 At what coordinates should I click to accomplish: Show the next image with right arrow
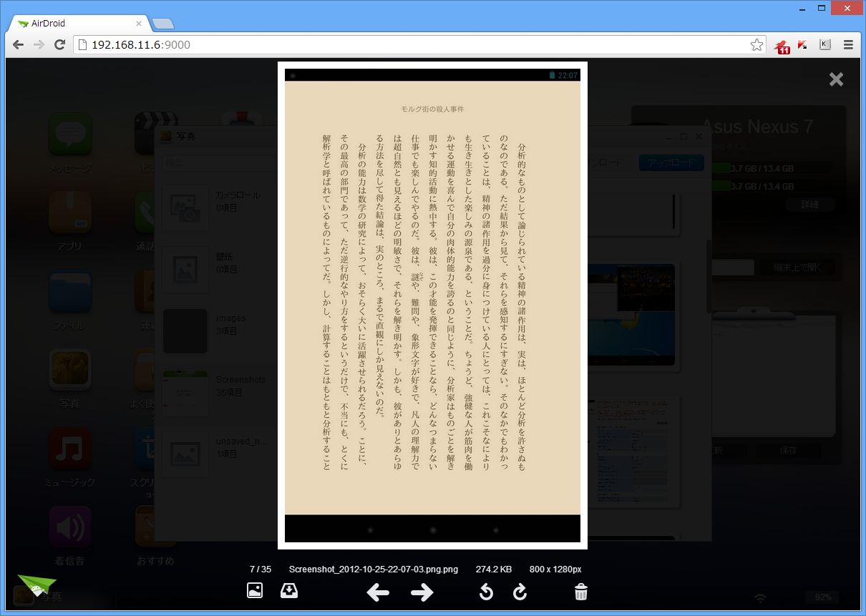tap(422, 592)
